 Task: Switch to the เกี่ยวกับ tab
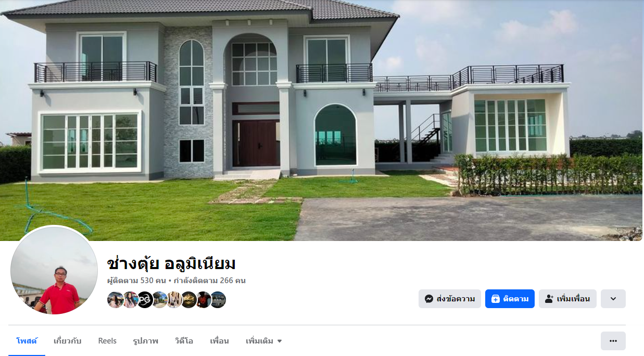67,341
